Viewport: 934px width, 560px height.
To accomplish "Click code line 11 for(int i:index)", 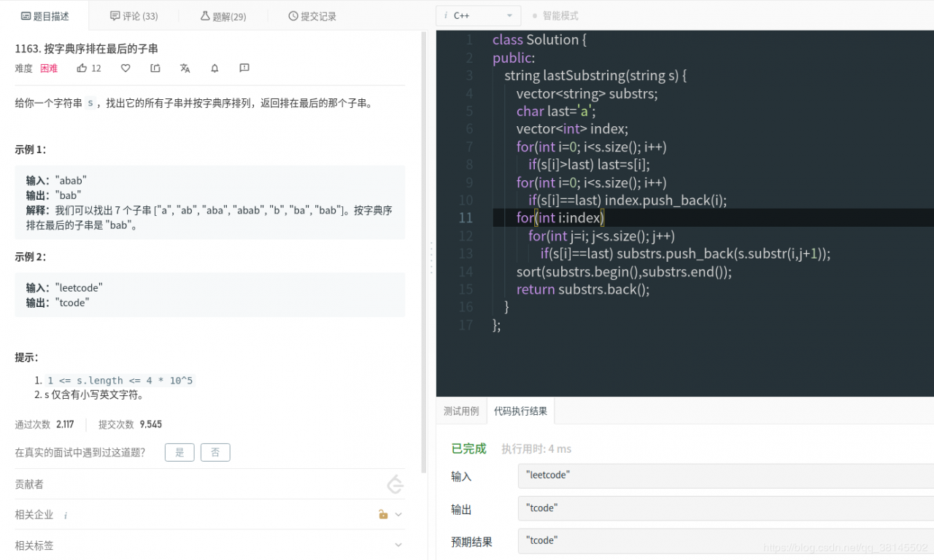I will click(560, 217).
